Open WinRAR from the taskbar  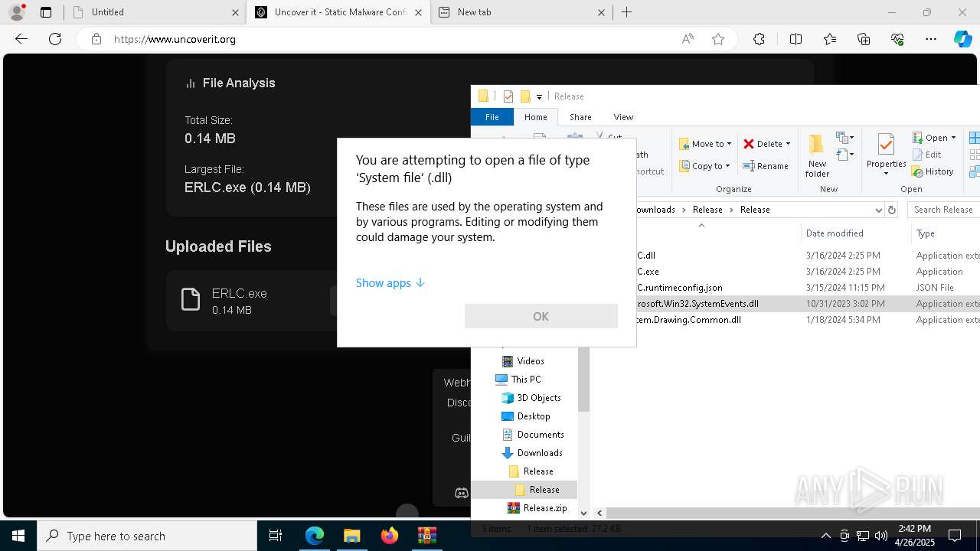pos(426,536)
